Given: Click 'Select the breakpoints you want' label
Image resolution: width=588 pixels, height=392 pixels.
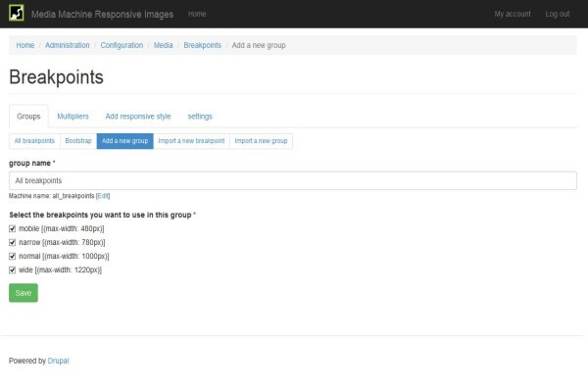Looking at the screenshot, I should [x=100, y=215].
